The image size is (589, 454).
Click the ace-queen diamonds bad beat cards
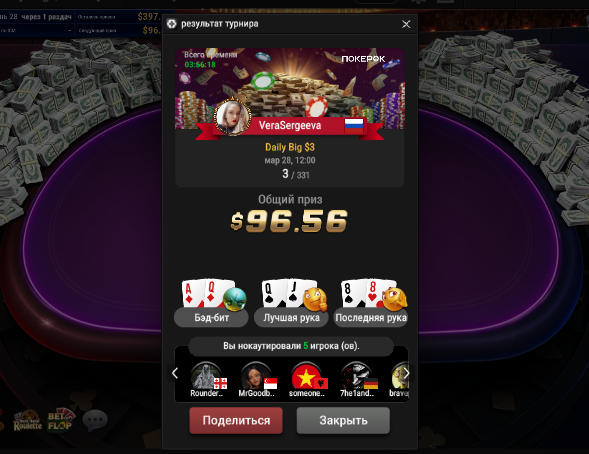203,293
